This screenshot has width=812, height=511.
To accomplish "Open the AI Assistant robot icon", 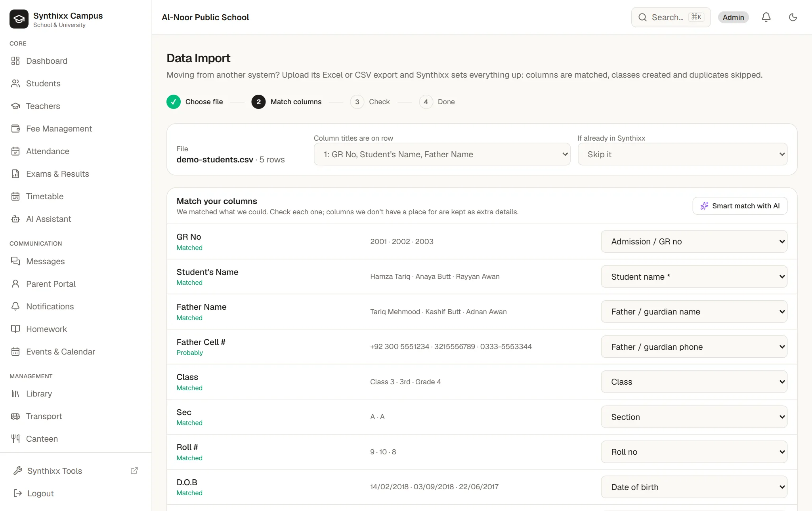I will tap(15, 219).
